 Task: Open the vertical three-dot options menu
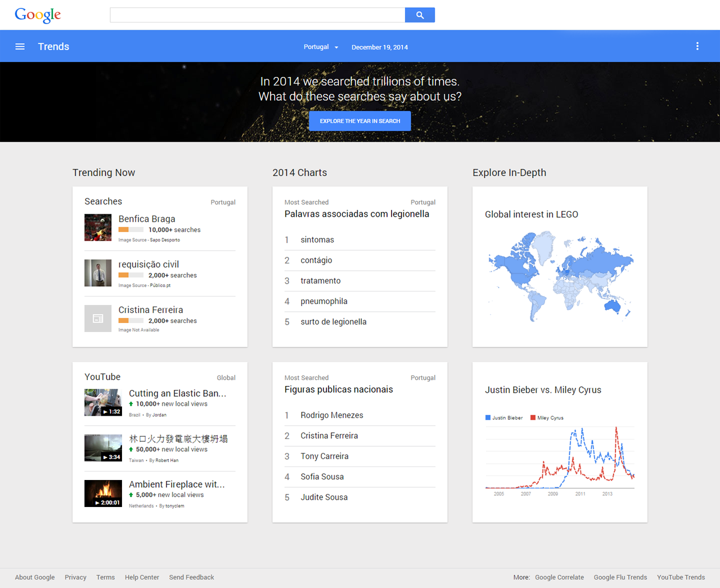(x=697, y=47)
